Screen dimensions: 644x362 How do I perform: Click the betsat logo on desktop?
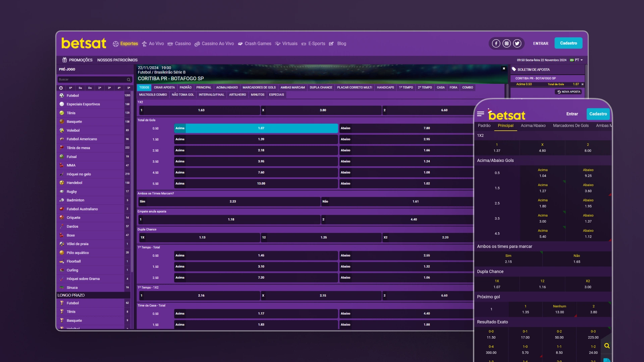click(84, 43)
